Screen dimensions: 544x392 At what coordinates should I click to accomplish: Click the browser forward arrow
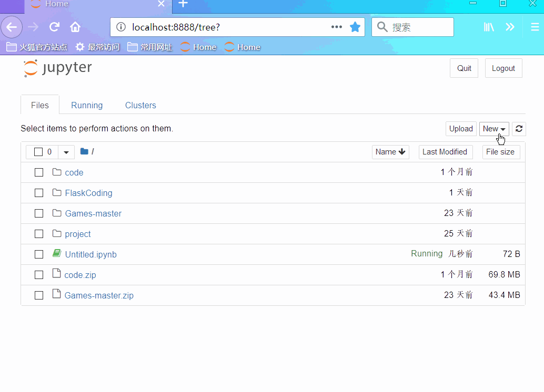33,27
